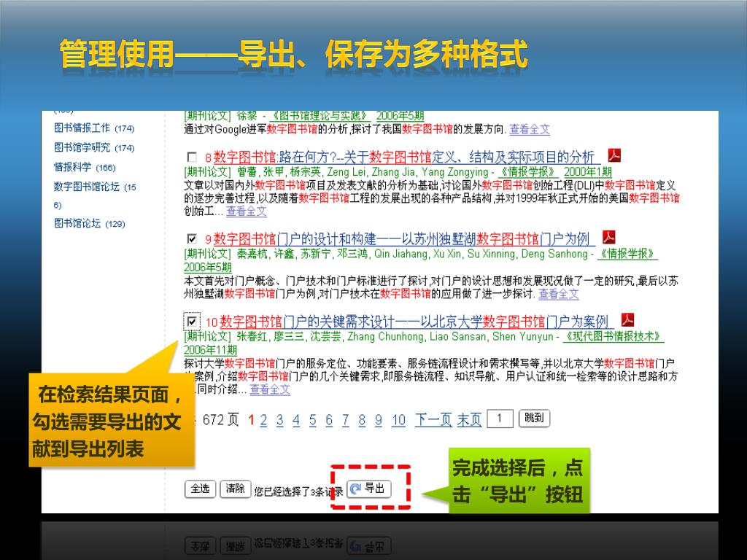Image resolution: width=747 pixels, height=560 pixels.
Task: Filter by 图书馆论坛 (129) journal
Action: [x=90, y=223]
